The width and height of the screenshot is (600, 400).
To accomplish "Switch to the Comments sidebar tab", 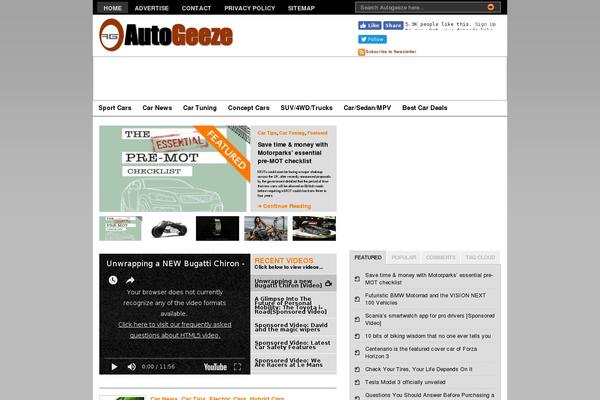I will pos(440,257).
